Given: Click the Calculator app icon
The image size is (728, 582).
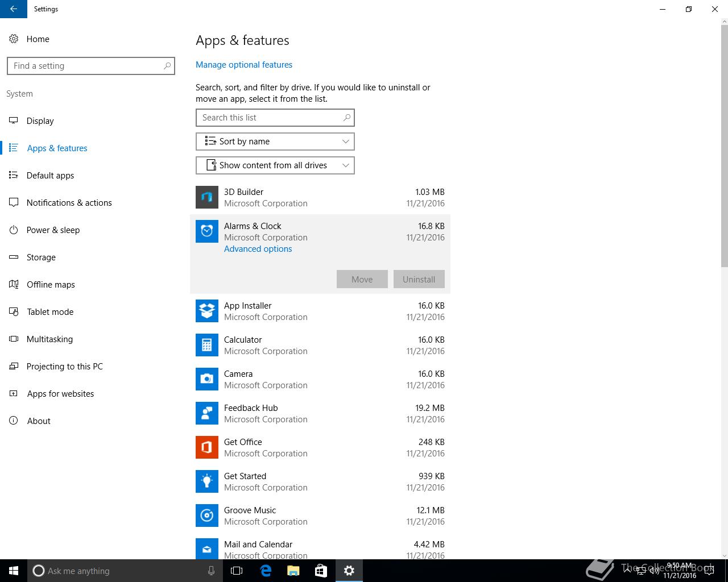Looking at the screenshot, I should click(207, 345).
